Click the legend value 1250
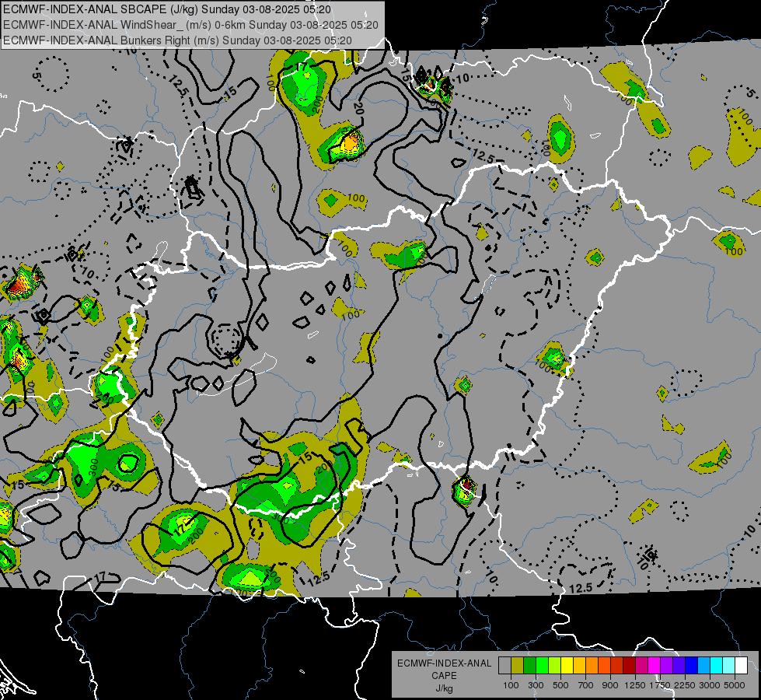Image resolution: width=761 pixels, height=700 pixels. 635,685
